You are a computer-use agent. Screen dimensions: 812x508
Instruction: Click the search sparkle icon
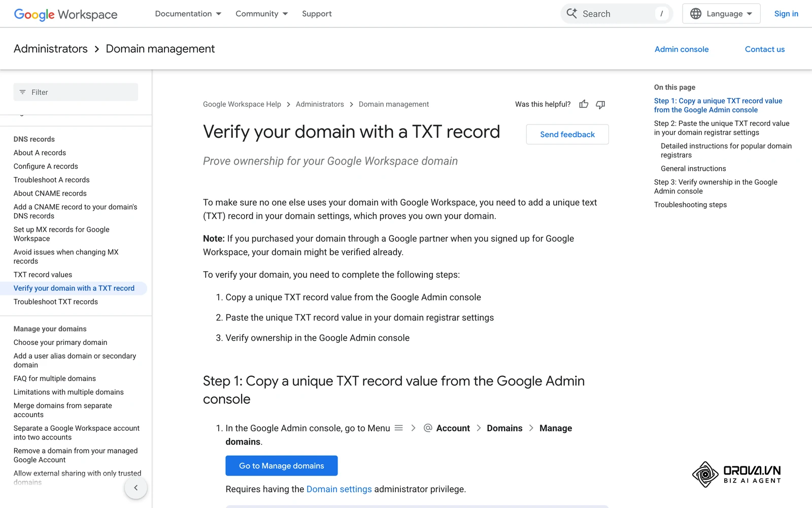pyautogui.click(x=572, y=14)
